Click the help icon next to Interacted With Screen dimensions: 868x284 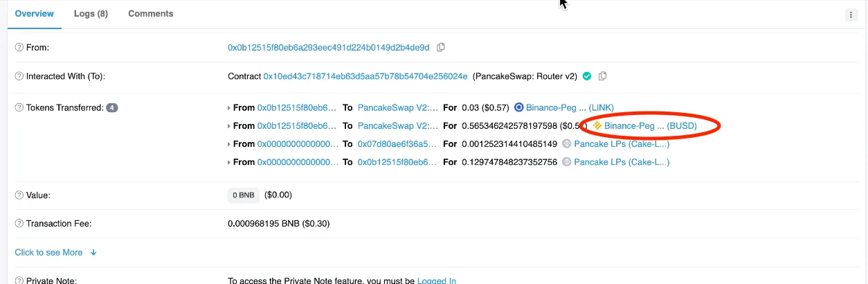click(x=19, y=76)
